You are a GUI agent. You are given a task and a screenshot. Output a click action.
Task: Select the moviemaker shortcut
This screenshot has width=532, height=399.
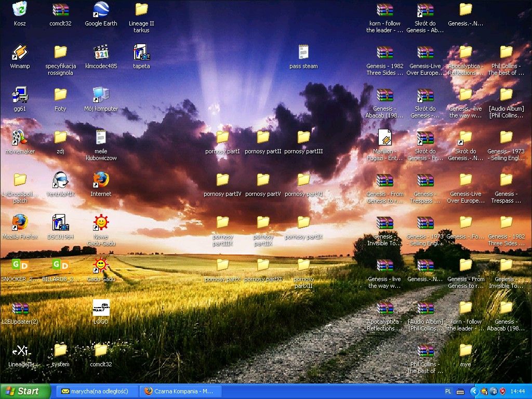20,138
